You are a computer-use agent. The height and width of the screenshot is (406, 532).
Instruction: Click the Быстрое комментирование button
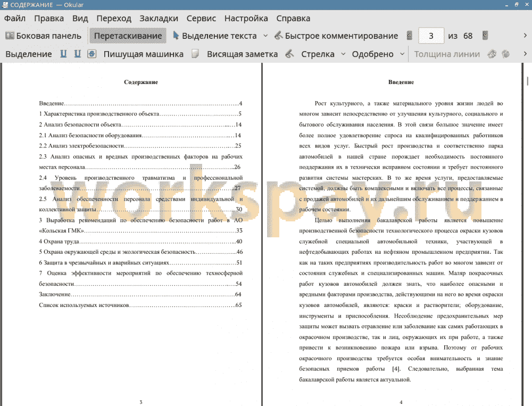[x=336, y=36]
